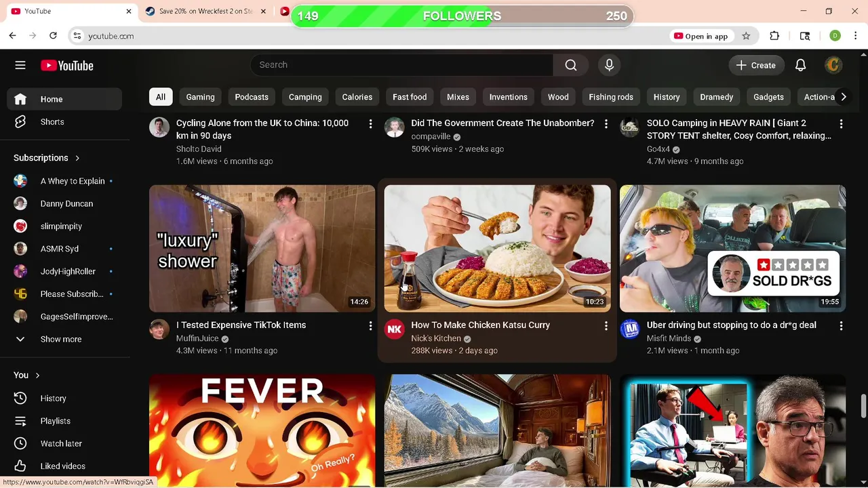Open browser three-dot menu
Image resolution: width=868 pixels, height=488 pixels.
click(x=856, y=36)
